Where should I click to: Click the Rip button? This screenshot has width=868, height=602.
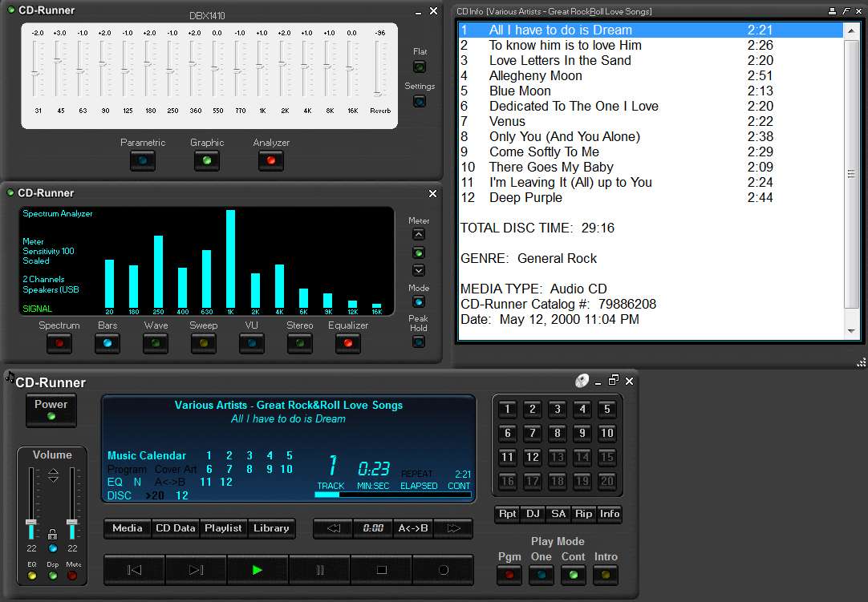pyautogui.click(x=583, y=514)
